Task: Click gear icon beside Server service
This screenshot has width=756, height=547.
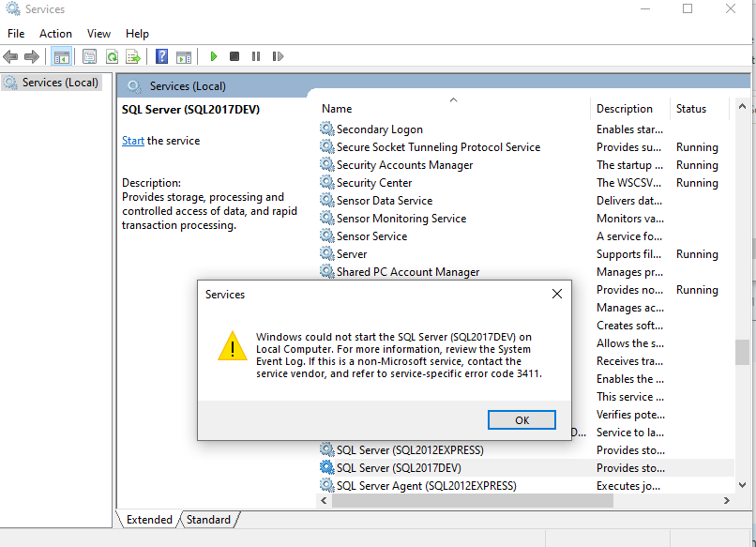Action: pyautogui.click(x=327, y=253)
